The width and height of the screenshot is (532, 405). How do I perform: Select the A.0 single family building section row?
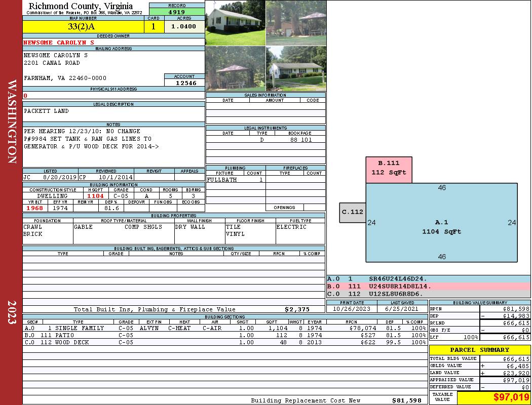coord(225,328)
